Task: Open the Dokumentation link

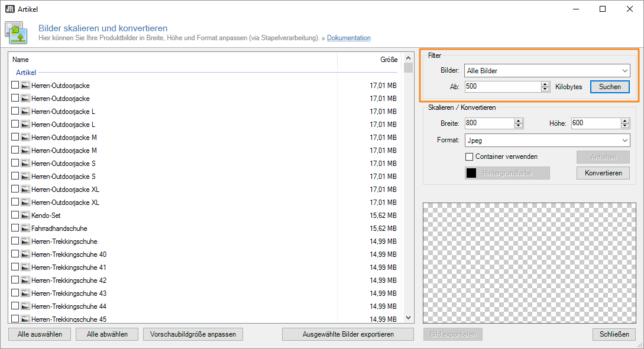Action: click(348, 37)
